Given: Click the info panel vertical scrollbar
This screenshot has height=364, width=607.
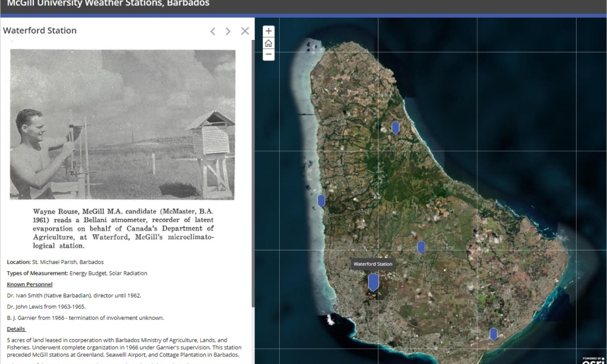Looking at the screenshot, I should point(253,182).
